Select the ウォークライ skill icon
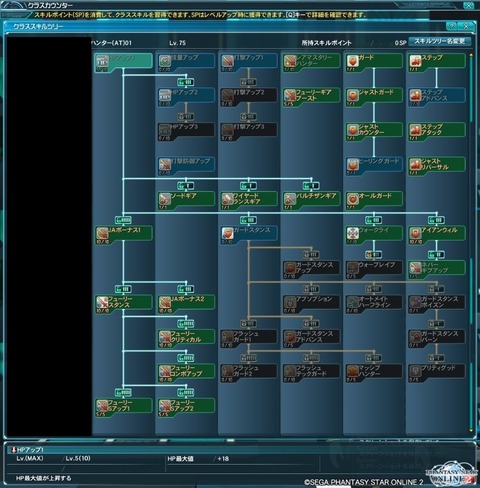480x488 pixels. (353, 234)
